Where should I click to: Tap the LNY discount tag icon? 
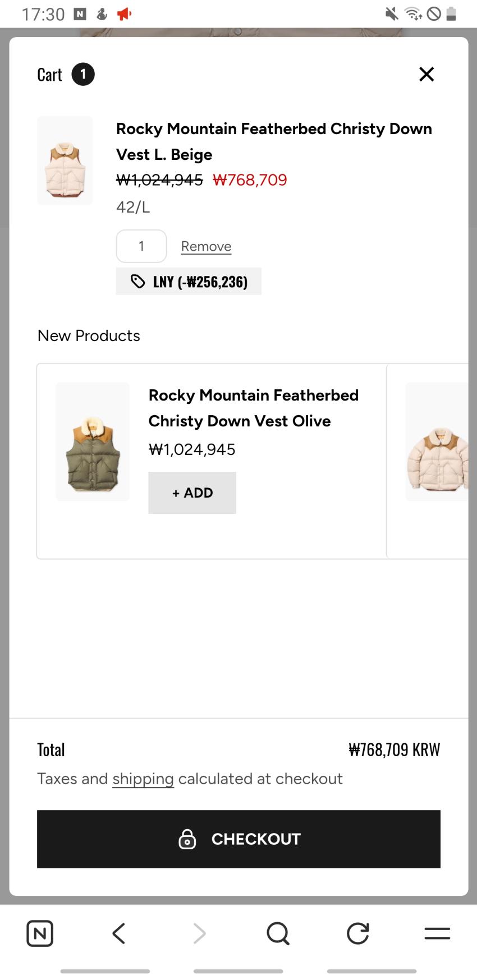tap(137, 281)
